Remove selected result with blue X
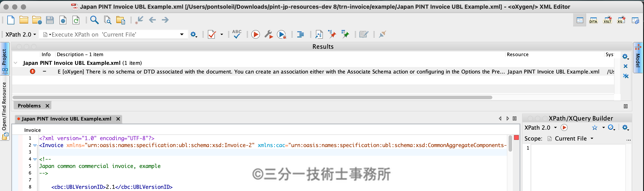 click(626, 66)
